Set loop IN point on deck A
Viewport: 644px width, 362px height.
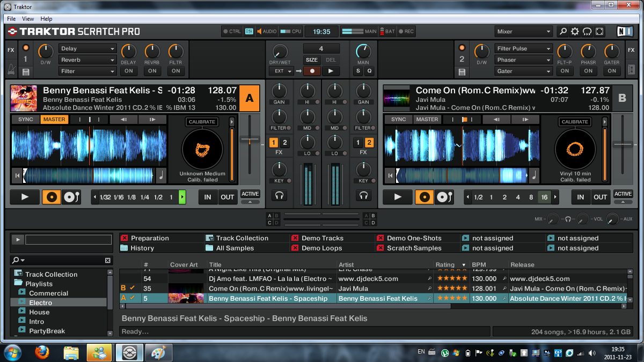tap(208, 197)
